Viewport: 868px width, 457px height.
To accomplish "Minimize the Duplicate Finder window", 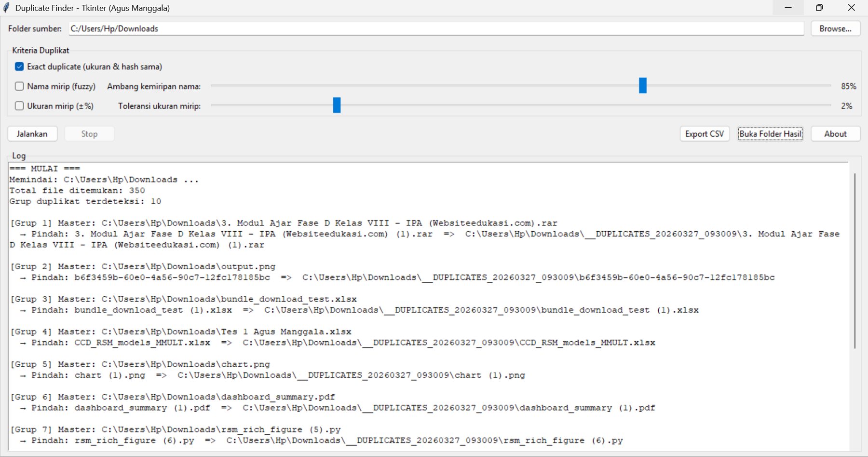I will [x=788, y=8].
